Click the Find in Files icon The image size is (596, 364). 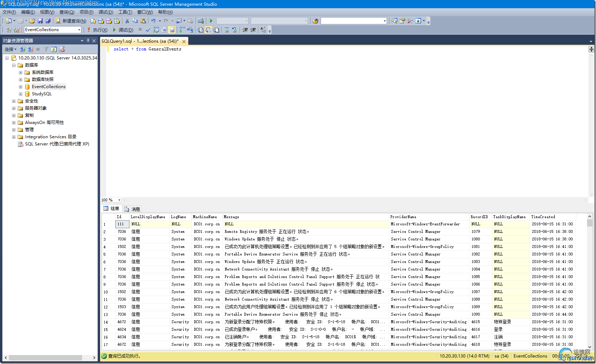[x=315, y=21]
